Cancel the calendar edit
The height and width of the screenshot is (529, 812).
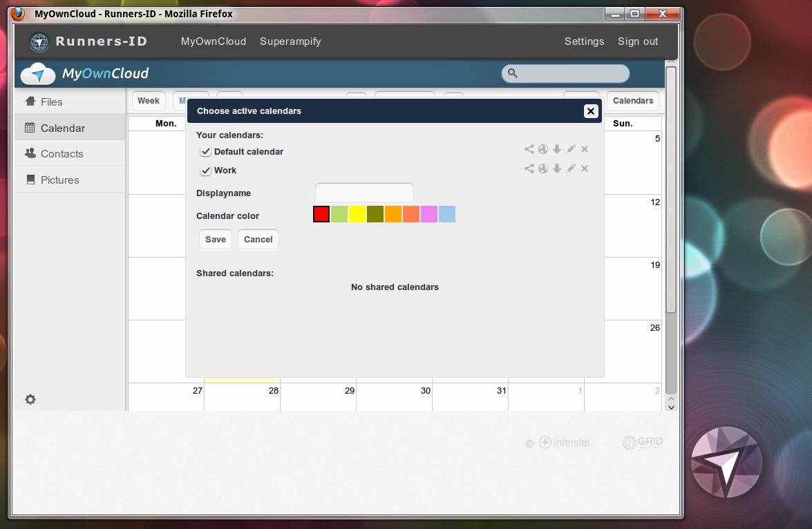[258, 239]
